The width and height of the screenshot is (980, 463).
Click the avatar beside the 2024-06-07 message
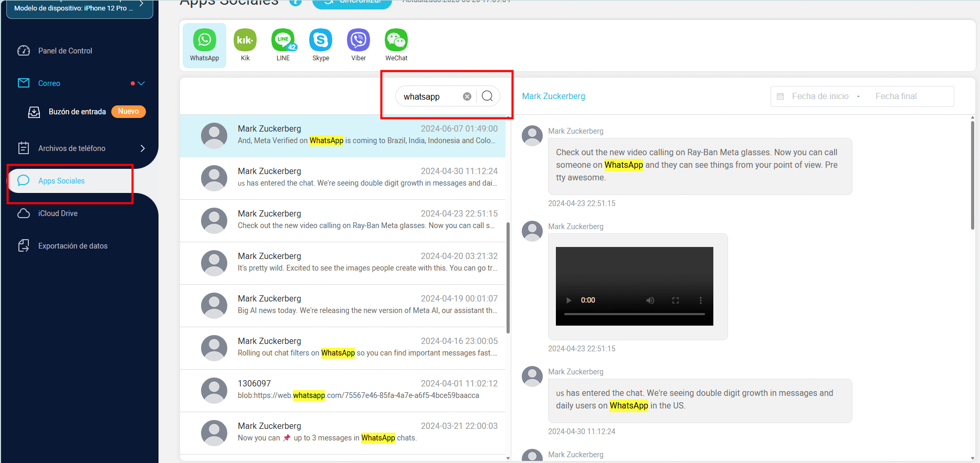(x=214, y=136)
